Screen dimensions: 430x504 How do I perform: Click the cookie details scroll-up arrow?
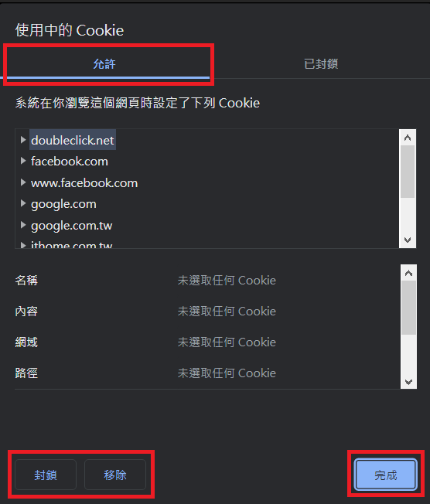point(408,273)
